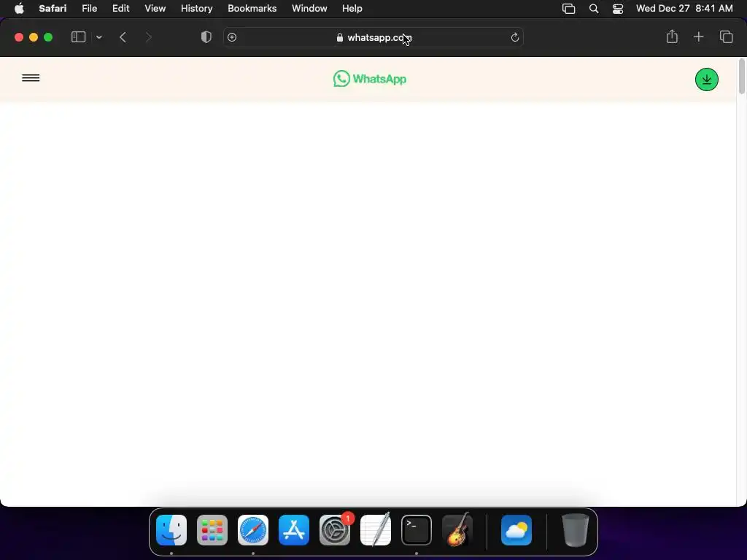Close the Safari window
The image size is (747, 560).
19,37
